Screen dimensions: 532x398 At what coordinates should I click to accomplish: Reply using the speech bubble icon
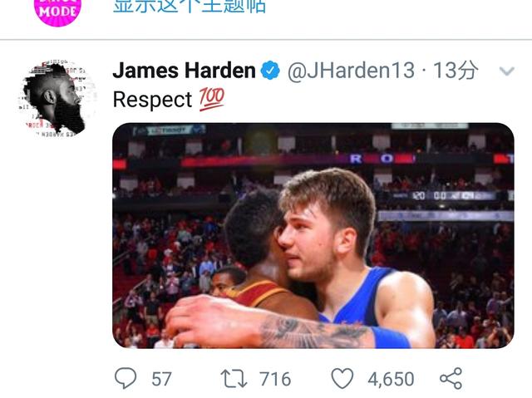(126, 378)
